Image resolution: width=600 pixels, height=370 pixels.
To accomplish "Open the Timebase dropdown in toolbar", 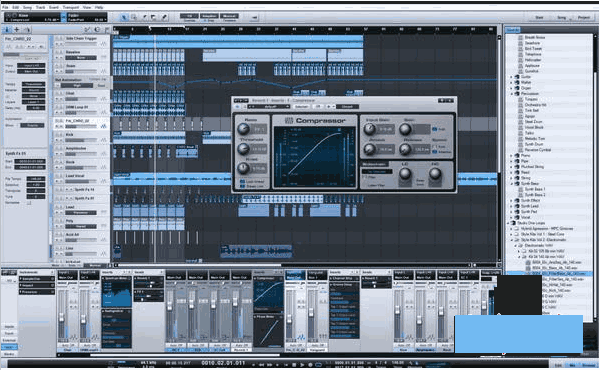I will pos(230,16).
